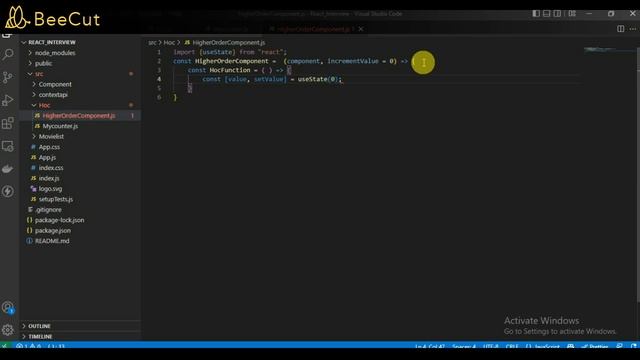Viewport: 640px width, 360px height.
Task: Close the HigherOrderComponent.js editor tab
Action: coord(361,29)
